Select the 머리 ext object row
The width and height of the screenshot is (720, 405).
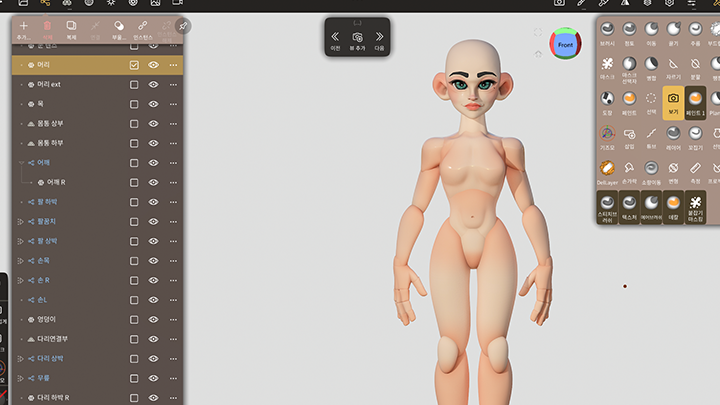pyautogui.click(x=97, y=84)
